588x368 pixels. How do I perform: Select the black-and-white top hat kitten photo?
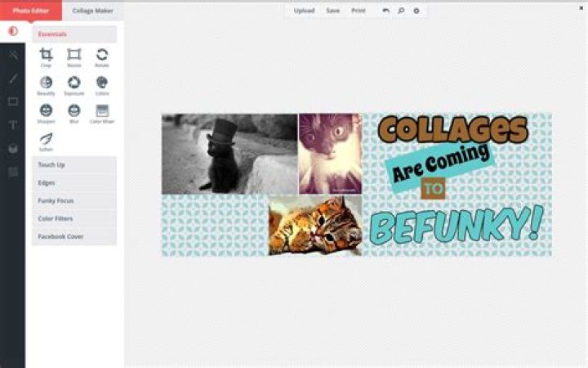pos(229,154)
